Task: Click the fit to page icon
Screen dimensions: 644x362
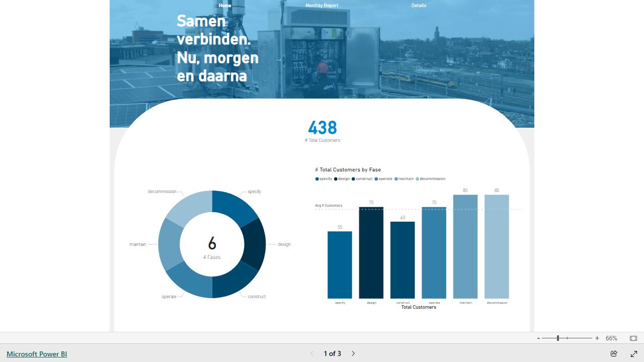Action: click(633, 338)
